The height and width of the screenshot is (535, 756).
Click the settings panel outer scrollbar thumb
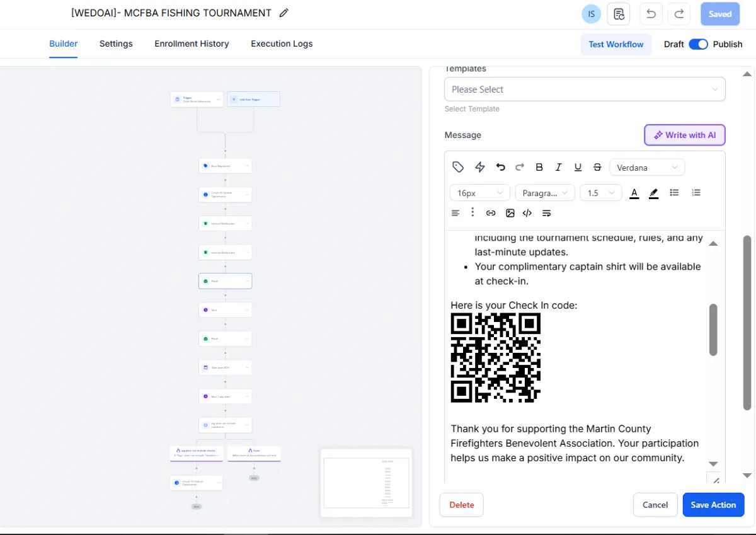(x=747, y=323)
